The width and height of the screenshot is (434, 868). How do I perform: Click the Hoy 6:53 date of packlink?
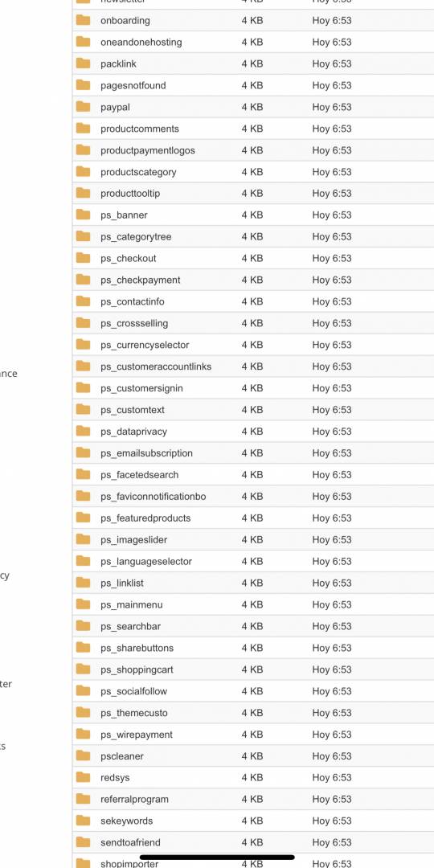point(332,63)
